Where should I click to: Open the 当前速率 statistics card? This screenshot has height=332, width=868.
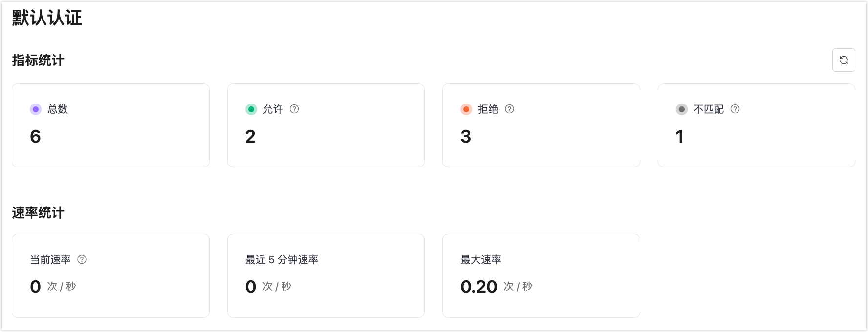coord(110,276)
